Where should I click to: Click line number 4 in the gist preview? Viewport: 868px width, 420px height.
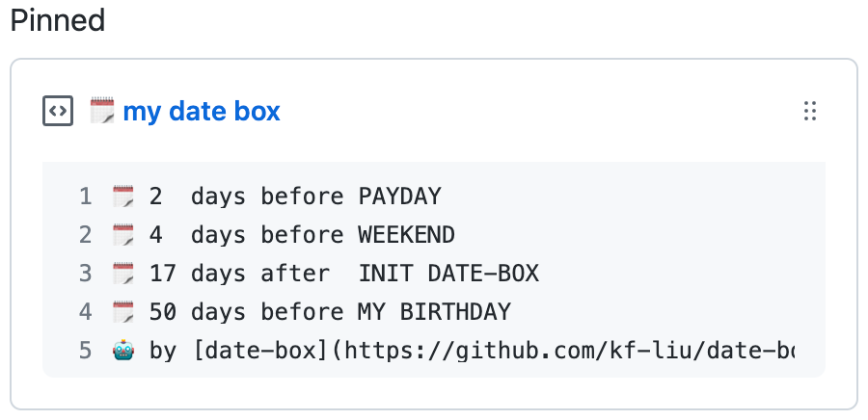tap(85, 313)
